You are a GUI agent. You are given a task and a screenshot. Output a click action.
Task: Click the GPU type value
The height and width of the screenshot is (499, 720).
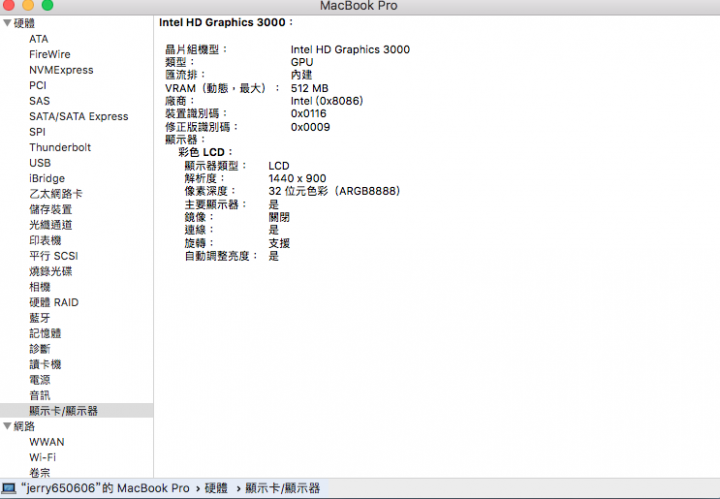coord(302,62)
